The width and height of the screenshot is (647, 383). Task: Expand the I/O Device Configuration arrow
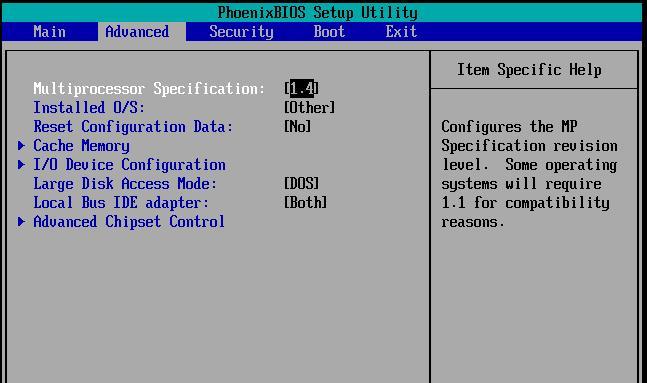pos(21,164)
